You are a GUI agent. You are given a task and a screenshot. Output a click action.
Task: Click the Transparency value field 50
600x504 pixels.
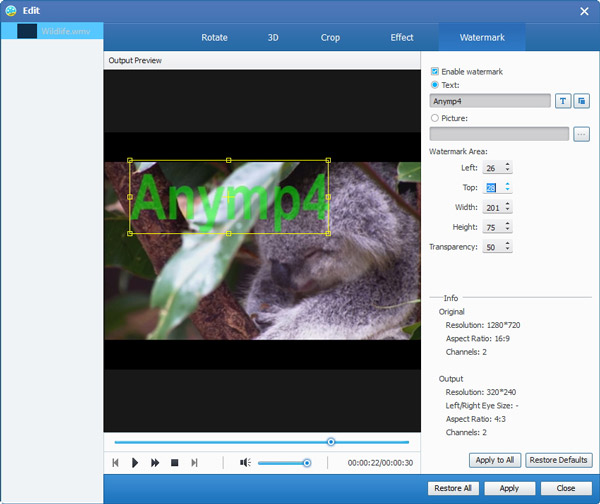tap(492, 247)
